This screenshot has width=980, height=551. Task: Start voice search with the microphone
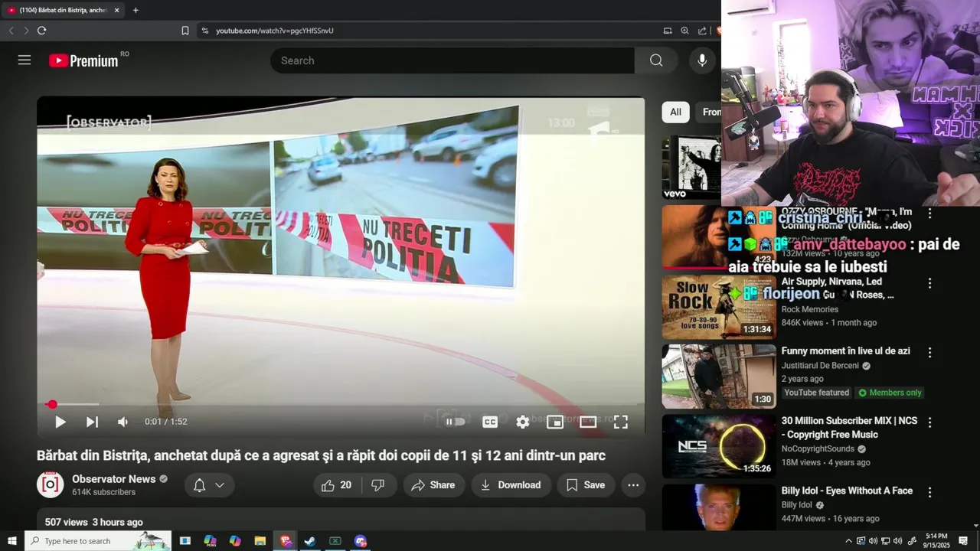coord(702,60)
